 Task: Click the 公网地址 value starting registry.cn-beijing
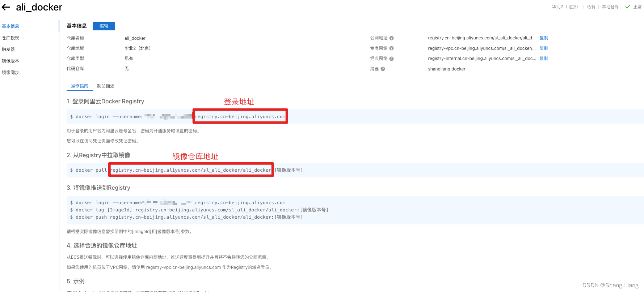[x=482, y=38]
